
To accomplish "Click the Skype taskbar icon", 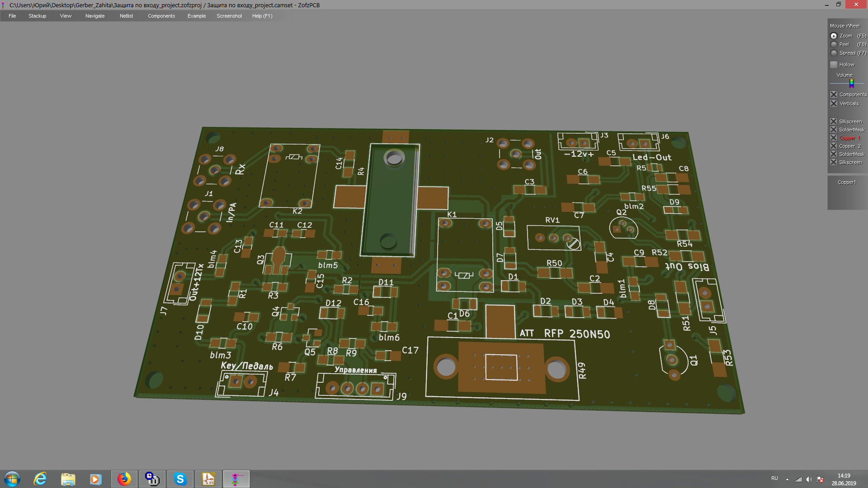I will click(180, 479).
